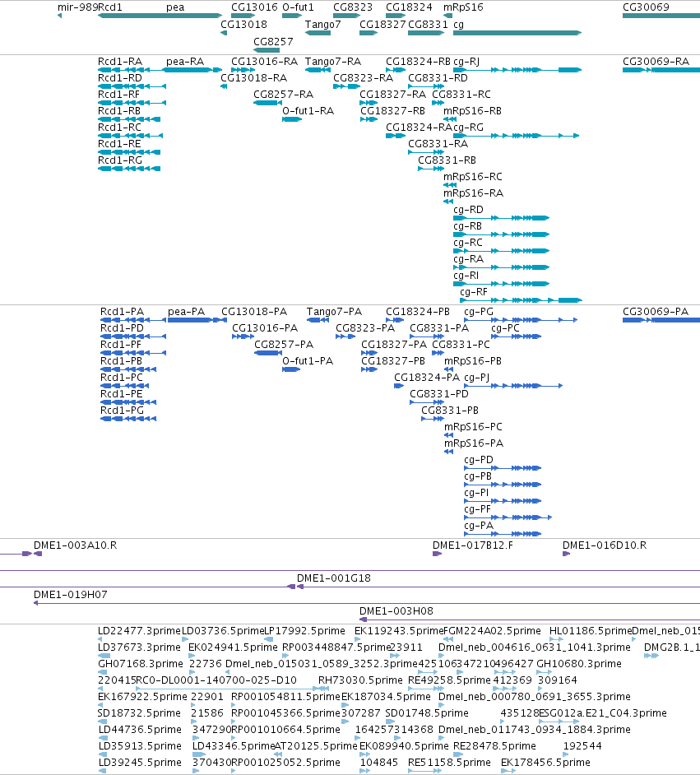Click the cg-PF protein label

[x=477, y=509]
